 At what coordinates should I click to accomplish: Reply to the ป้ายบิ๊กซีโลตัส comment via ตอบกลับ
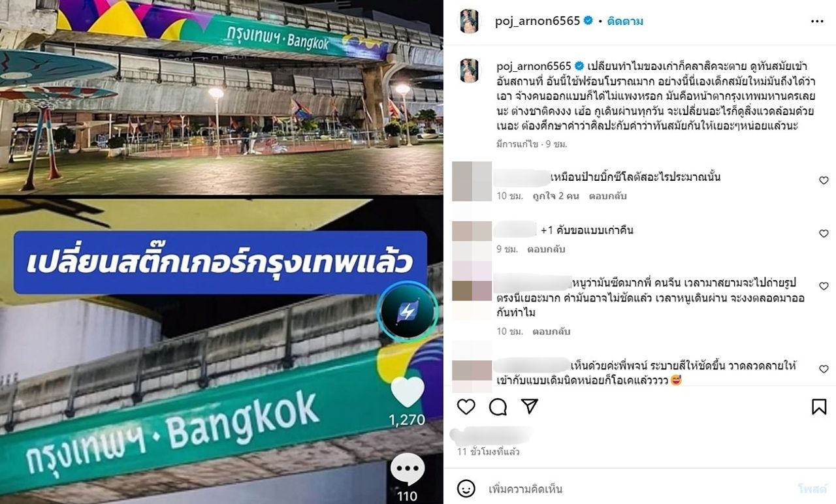tap(607, 196)
